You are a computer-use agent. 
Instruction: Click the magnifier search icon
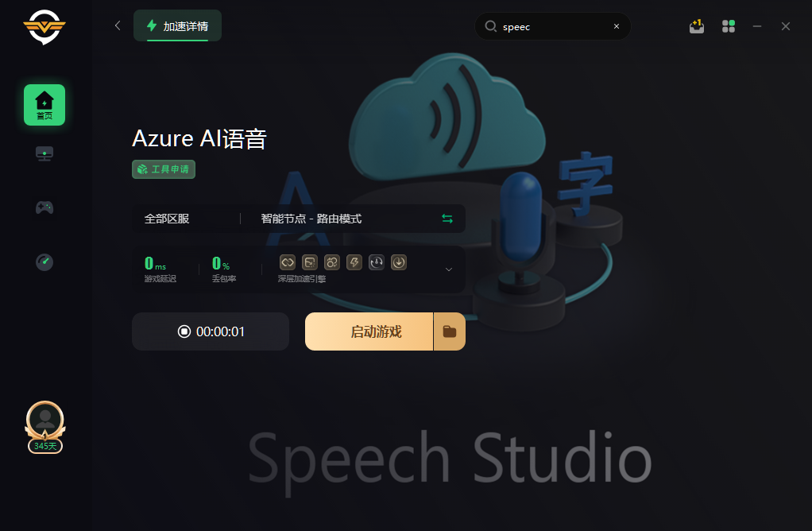(490, 26)
